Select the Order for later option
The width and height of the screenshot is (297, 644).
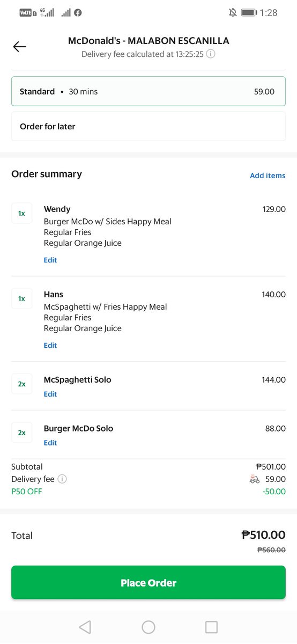click(148, 127)
